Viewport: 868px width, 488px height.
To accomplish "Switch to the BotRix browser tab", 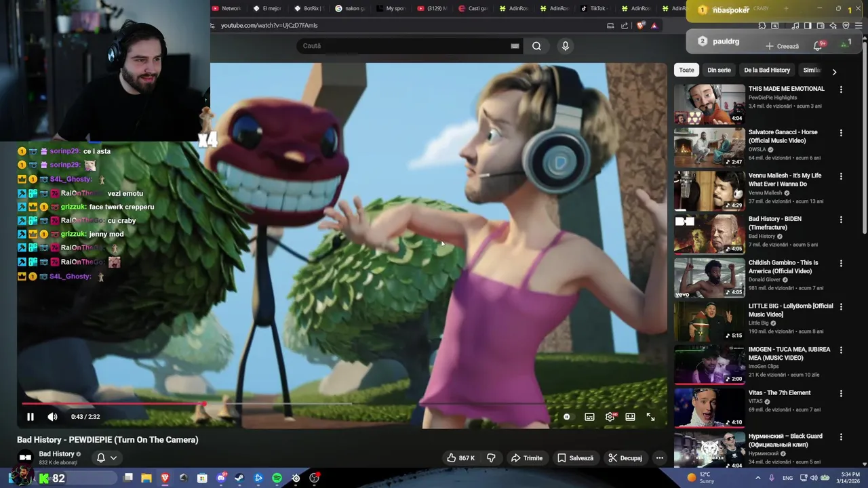I will 309,9.
